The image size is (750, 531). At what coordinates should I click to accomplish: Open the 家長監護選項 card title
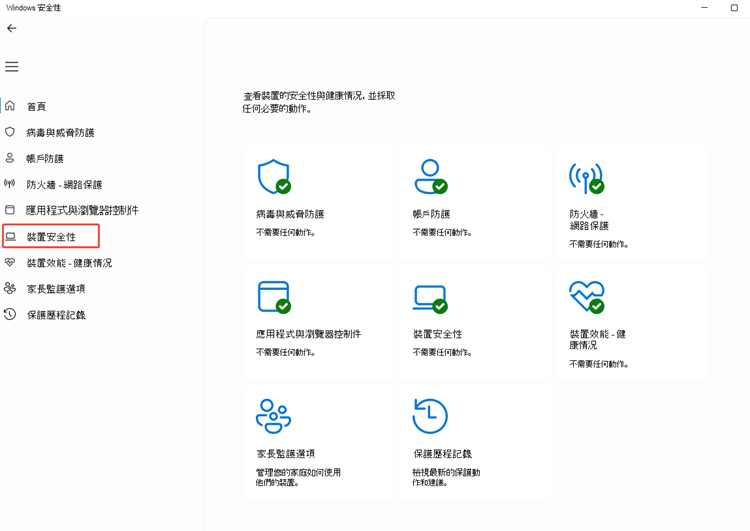click(286, 454)
